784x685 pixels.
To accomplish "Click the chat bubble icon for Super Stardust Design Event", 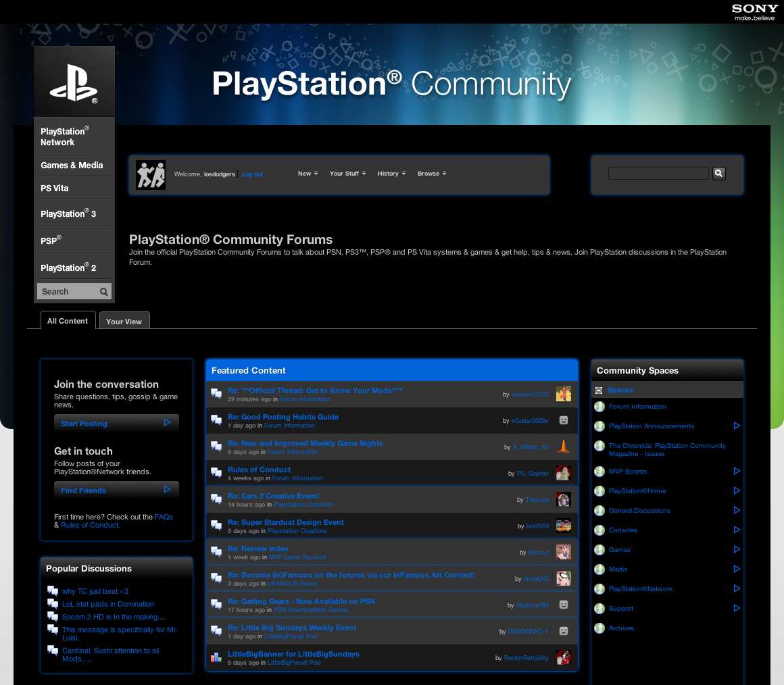I will point(216,525).
